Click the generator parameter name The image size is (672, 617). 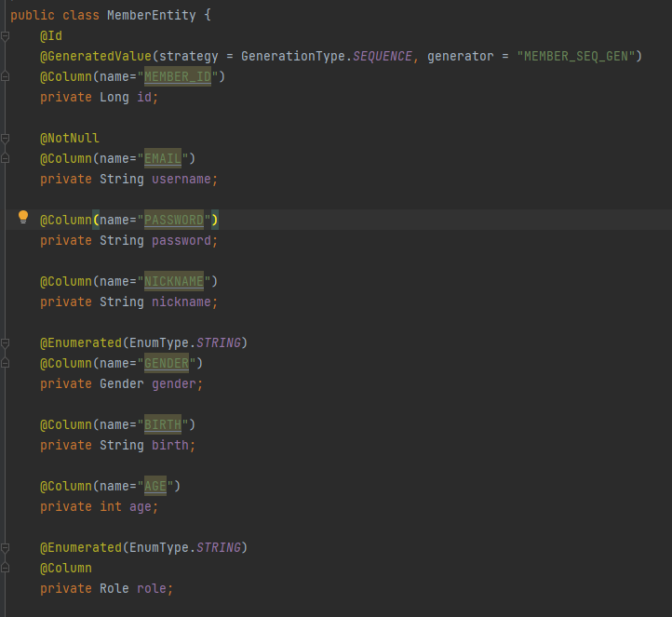461,56
